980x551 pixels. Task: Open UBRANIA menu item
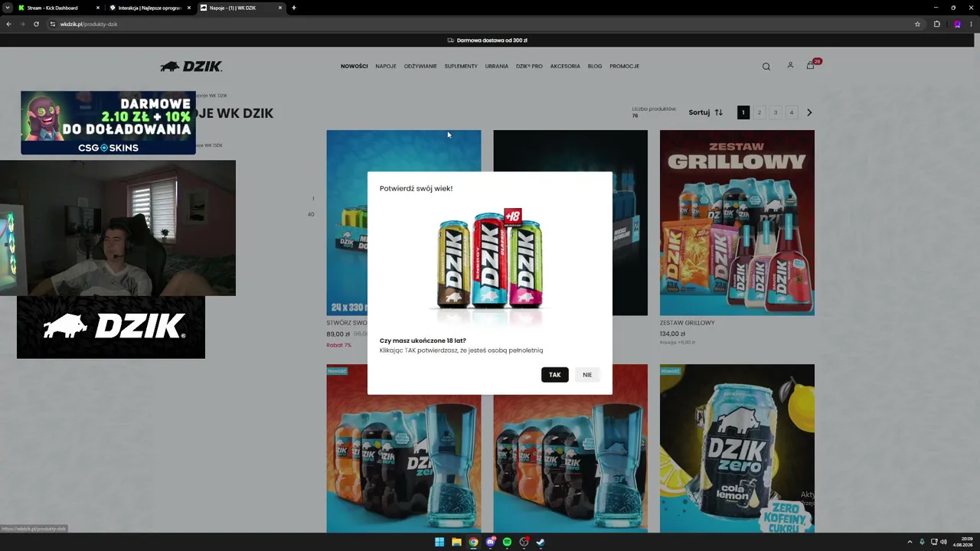coord(497,67)
